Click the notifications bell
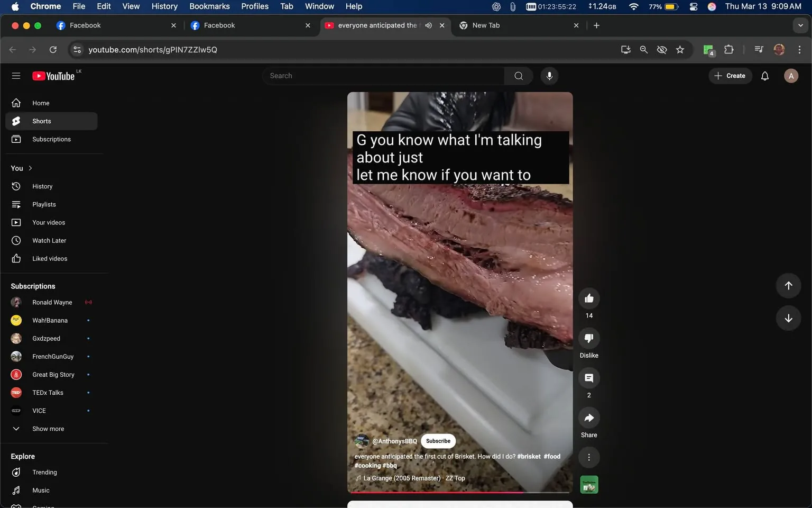The width and height of the screenshot is (812, 508). tap(764, 76)
